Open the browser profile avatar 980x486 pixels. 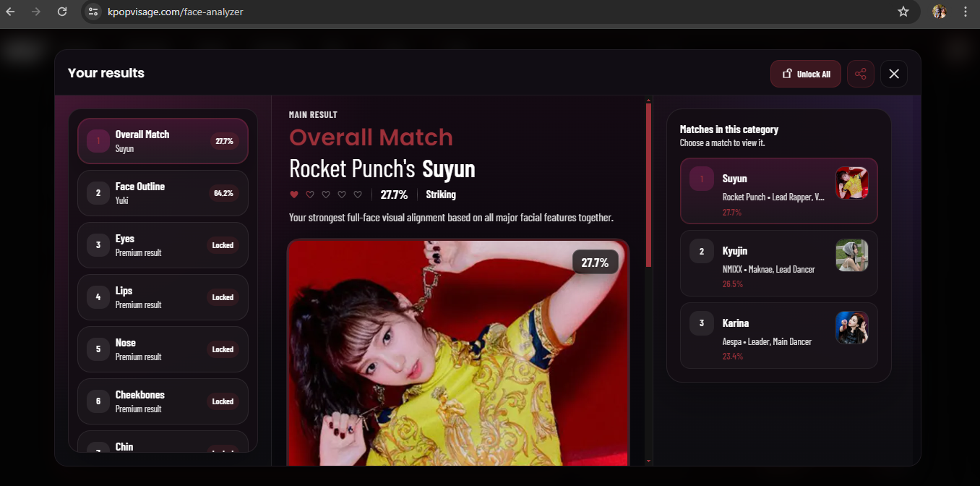(940, 12)
